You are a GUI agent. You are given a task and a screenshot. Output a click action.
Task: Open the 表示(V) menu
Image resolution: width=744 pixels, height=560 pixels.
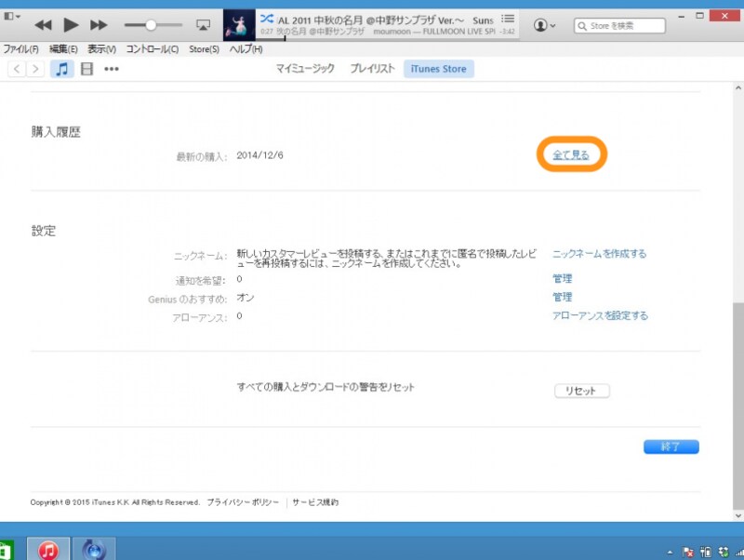[101, 49]
